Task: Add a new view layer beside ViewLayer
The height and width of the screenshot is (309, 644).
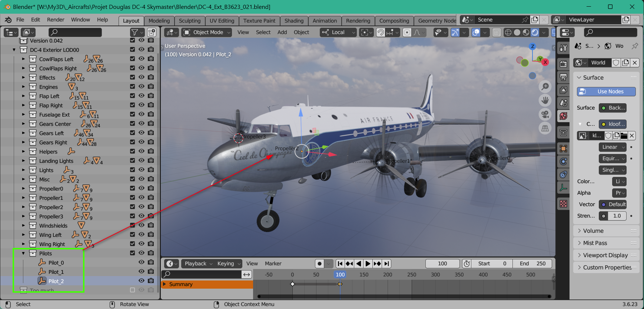Action: click(x=626, y=20)
